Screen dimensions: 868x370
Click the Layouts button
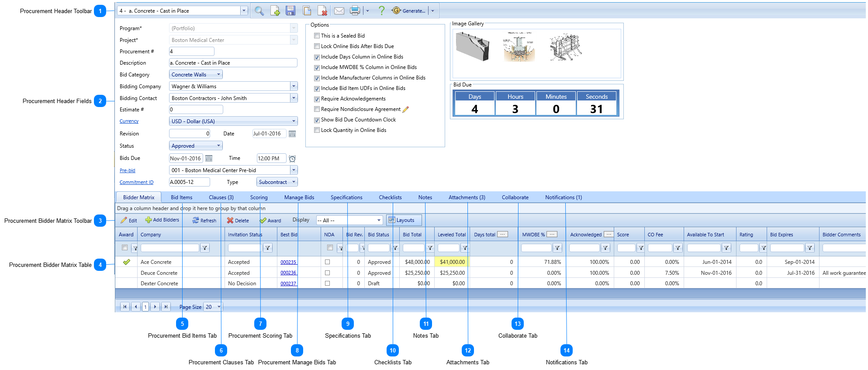coord(404,220)
